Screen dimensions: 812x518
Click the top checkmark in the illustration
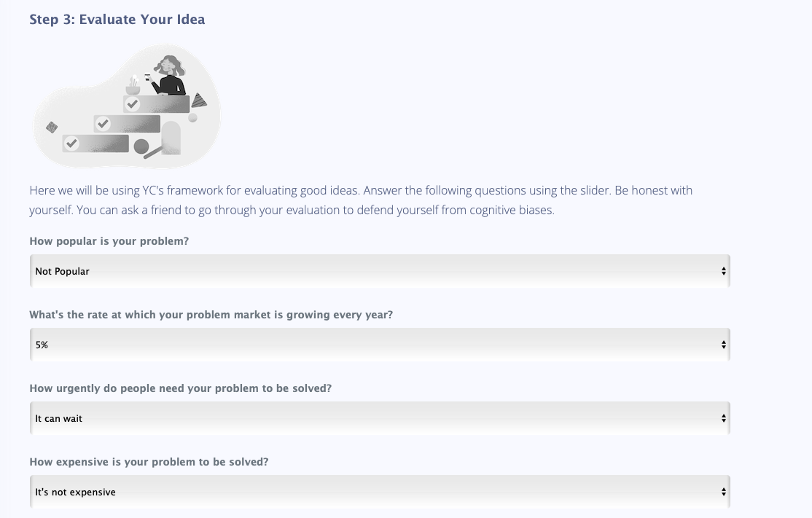132,103
